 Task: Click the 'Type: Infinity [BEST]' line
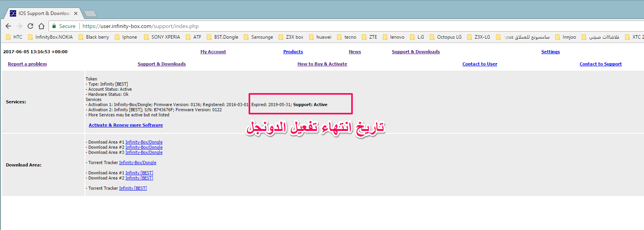click(107, 84)
